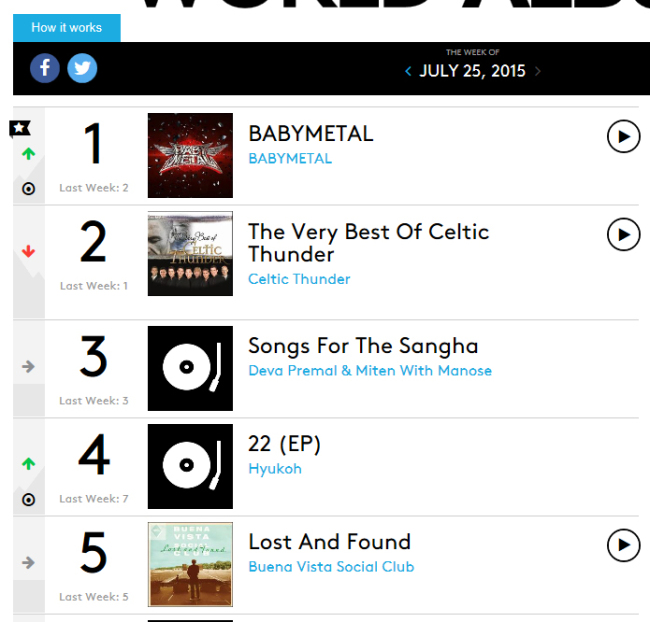Click the BABYMETAL album cover thumbnail
The width and height of the screenshot is (650, 622).
pos(190,156)
